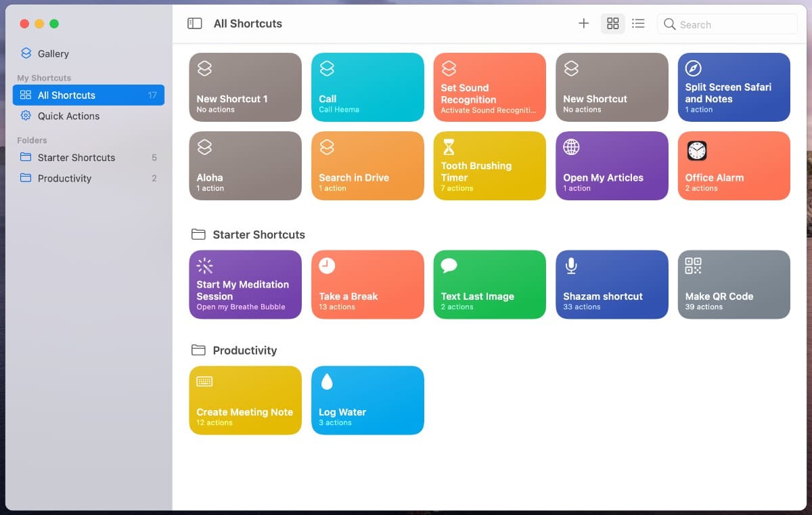The height and width of the screenshot is (515, 812).
Task: Toggle the sidebar visibility
Action: (195, 24)
